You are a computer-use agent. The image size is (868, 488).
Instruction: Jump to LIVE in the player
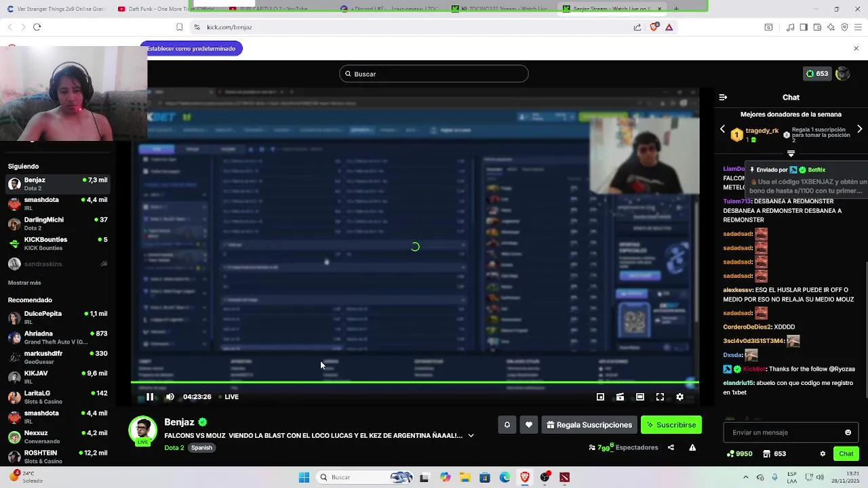pos(228,397)
